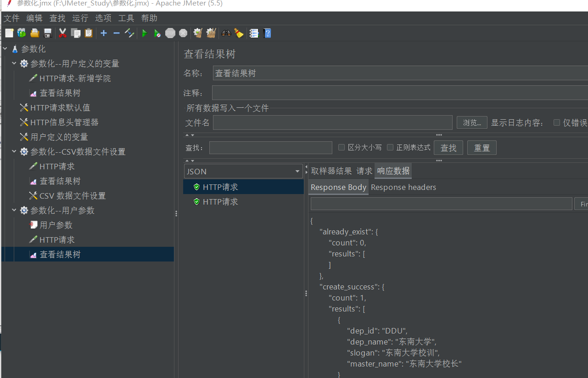Open the 选项 menu
This screenshot has height=378, width=588.
(103, 18)
